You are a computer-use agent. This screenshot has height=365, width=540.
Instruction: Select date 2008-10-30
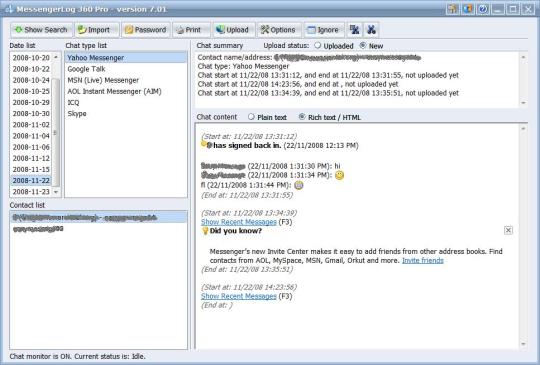[x=31, y=113]
